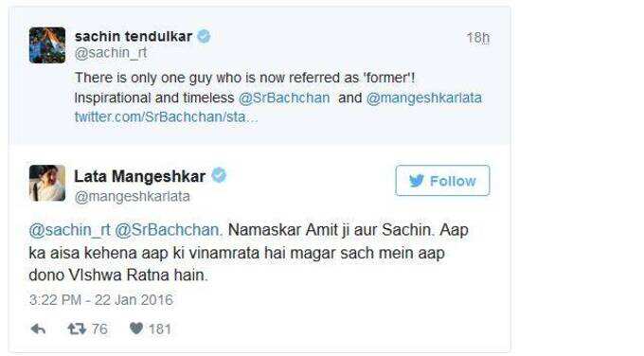Screen dimensions: 644x356
Task: Open Lata Mangeshkar's profile picture
Action: [47, 183]
